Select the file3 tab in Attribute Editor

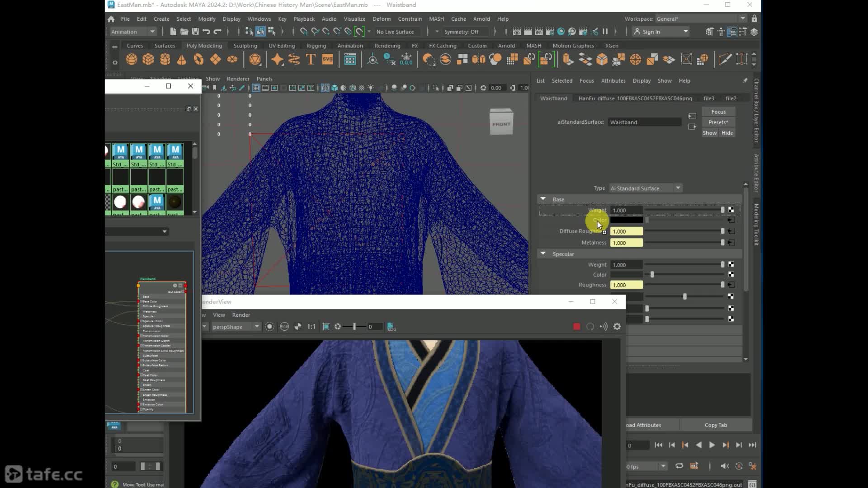[708, 98]
